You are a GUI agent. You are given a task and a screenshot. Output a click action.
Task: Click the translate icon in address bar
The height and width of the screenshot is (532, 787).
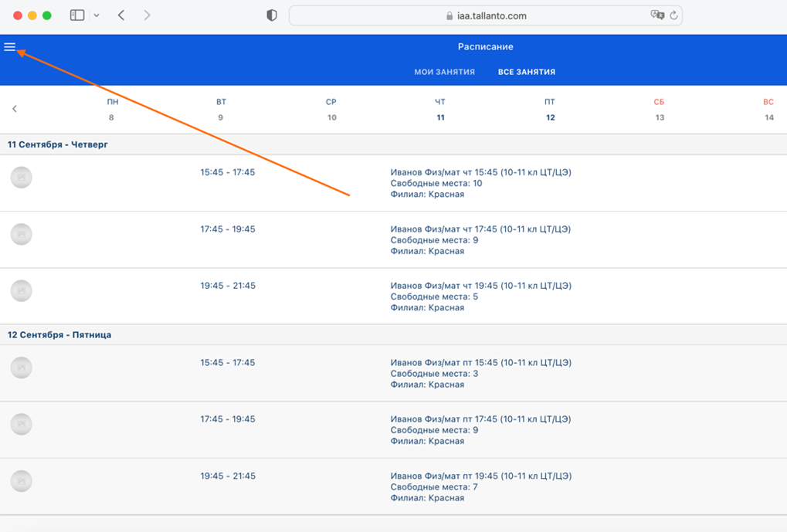coord(656,15)
